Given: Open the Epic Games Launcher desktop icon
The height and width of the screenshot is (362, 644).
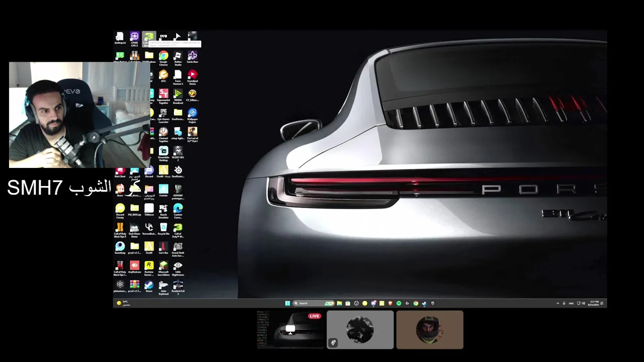Looking at the screenshot, I should coord(164,116).
